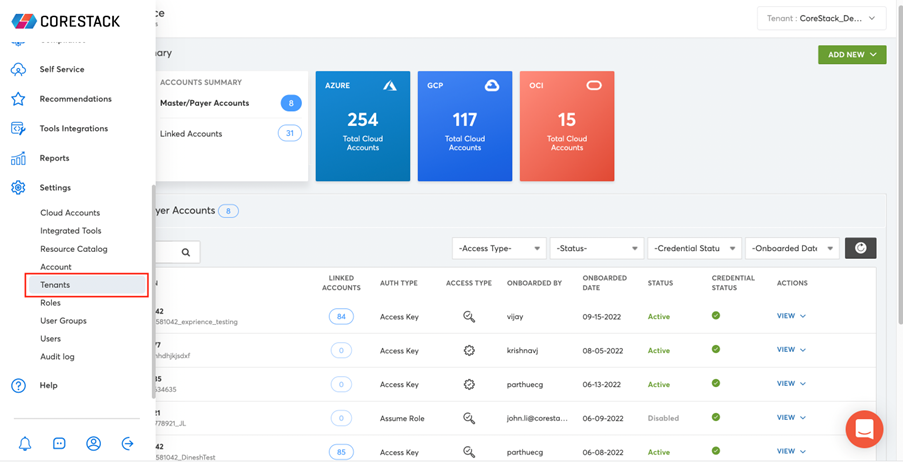Click the Self Service cloud icon
903x462 pixels.
tap(18, 69)
